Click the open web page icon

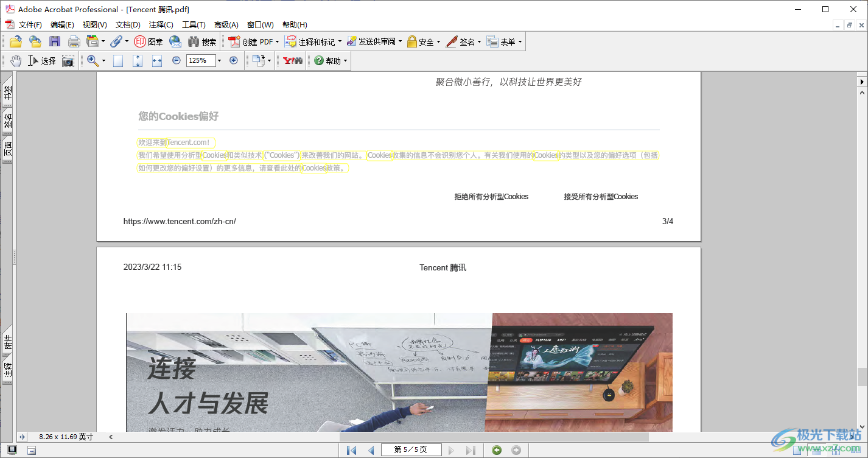point(35,41)
